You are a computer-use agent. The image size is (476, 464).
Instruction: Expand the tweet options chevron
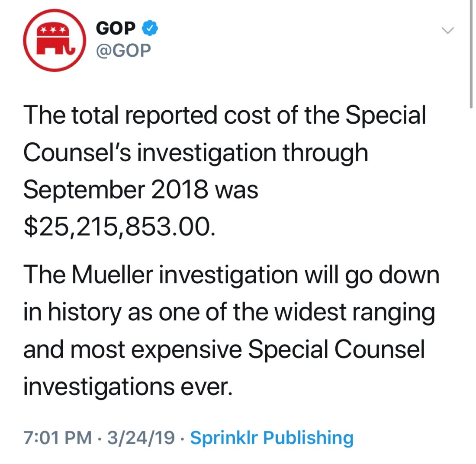pyautogui.click(x=448, y=30)
